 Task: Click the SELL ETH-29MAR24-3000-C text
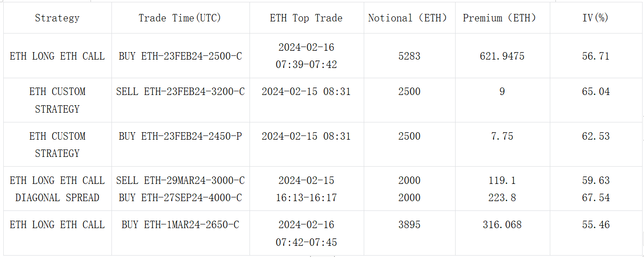[180, 181]
